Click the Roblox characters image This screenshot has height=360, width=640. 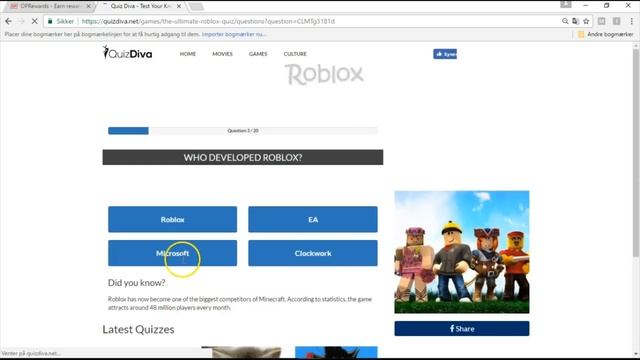pyautogui.click(x=462, y=252)
